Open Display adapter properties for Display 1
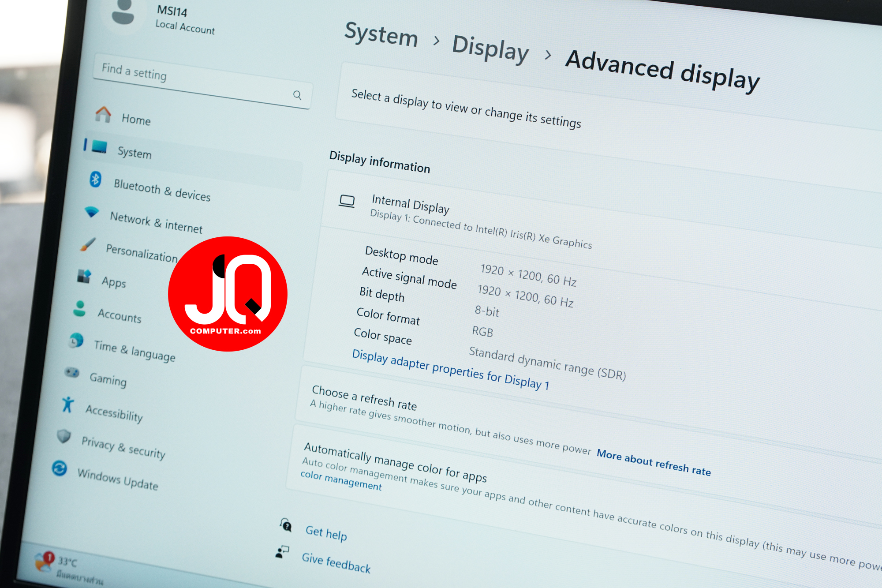This screenshot has width=882, height=588. click(450, 369)
